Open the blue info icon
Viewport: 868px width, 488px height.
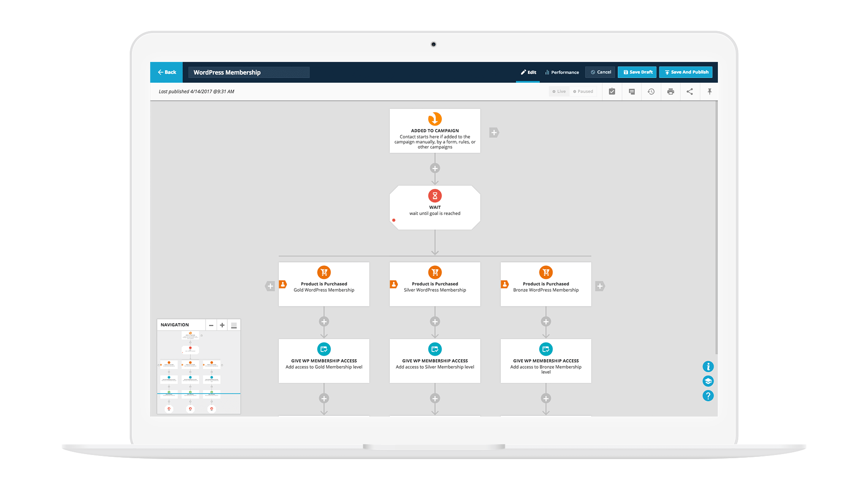pos(708,366)
